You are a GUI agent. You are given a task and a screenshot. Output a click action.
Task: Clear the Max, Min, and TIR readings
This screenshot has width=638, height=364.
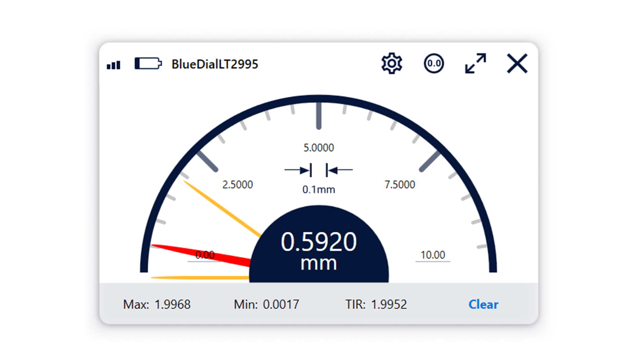[x=483, y=304]
